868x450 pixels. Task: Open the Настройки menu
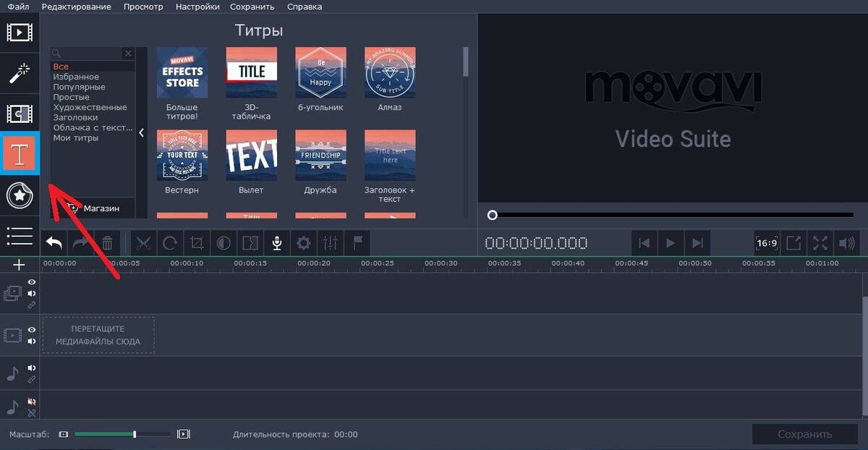point(197,7)
